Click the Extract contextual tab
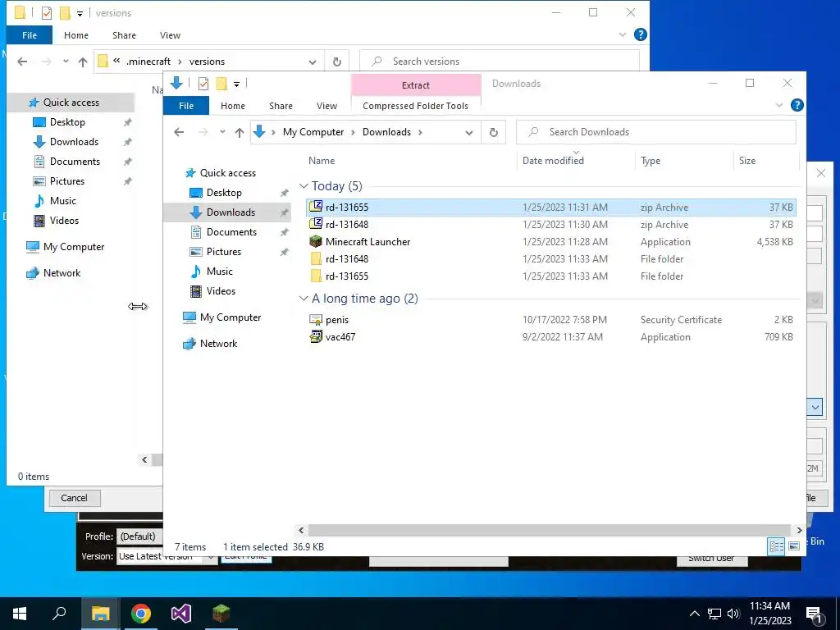 point(416,85)
